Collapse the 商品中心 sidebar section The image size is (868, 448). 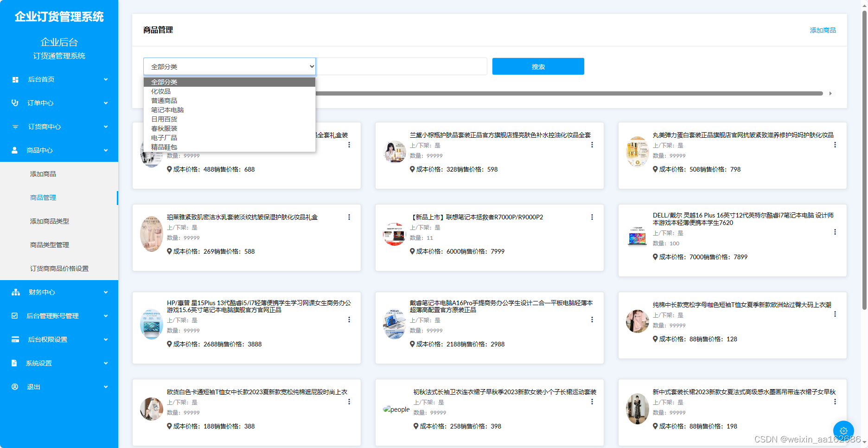(x=106, y=150)
